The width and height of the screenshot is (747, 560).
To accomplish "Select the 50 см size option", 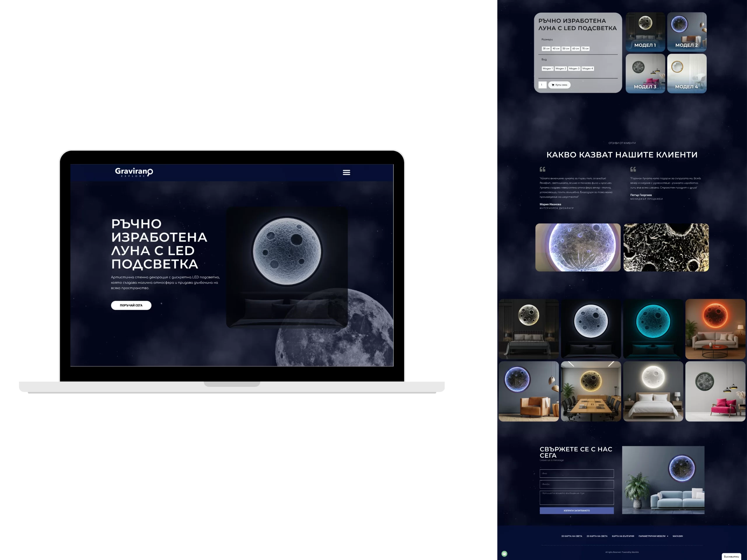I will (566, 49).
